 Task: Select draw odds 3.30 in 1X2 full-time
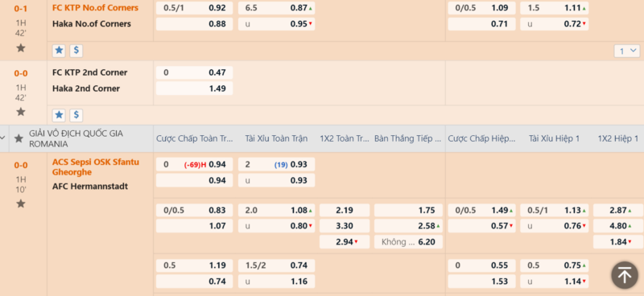345,226
